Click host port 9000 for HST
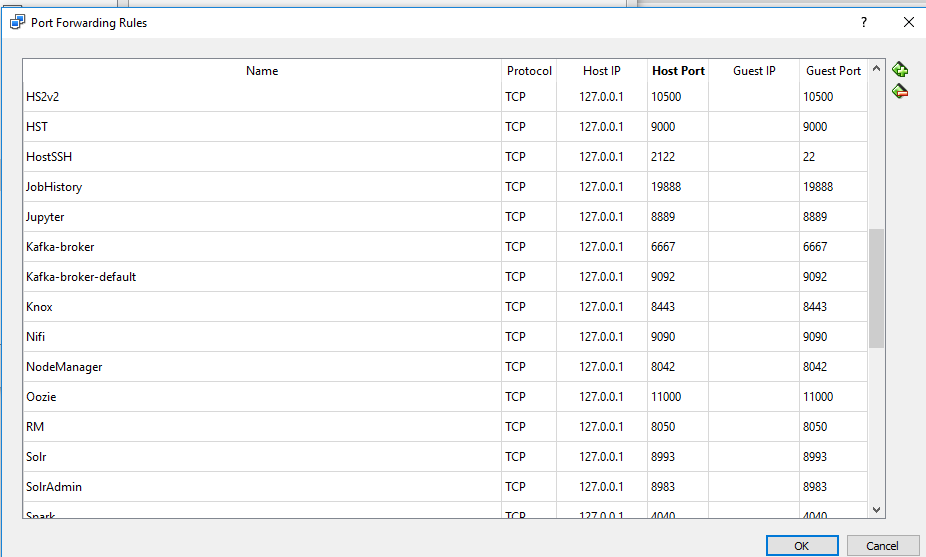Viewport: 926px width, 557px height. pyautogui.click(x=663, y=127)
